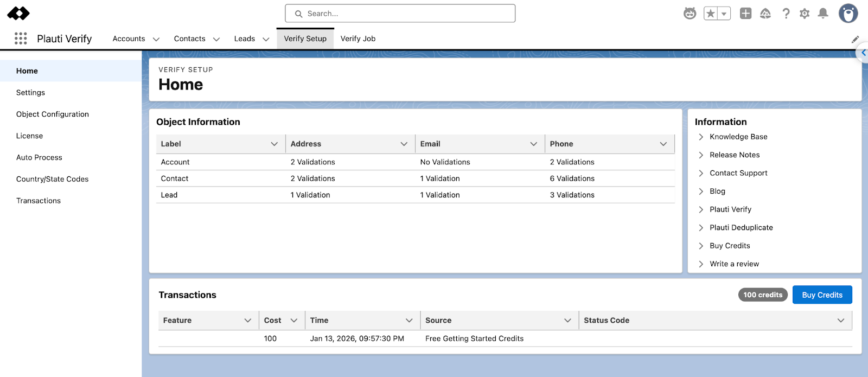
Task: Click the help question mark icon
Action: (786, 14)
